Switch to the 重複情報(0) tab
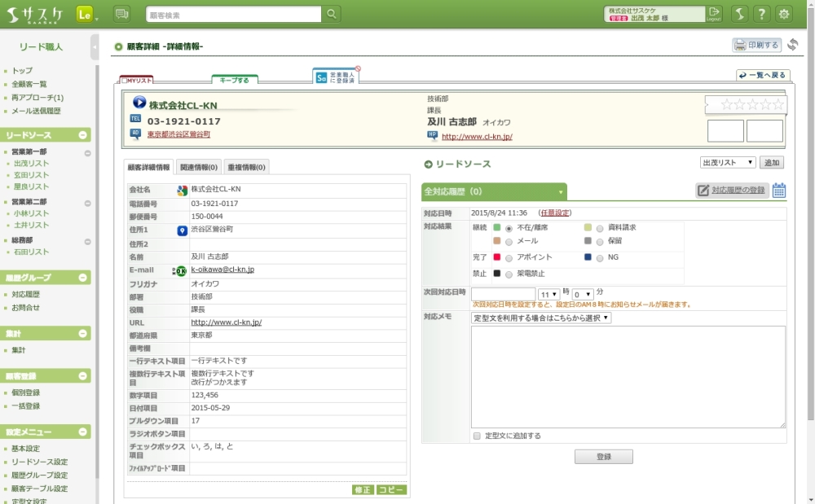The height and width of the screenshot is (504, 815). 246,167
